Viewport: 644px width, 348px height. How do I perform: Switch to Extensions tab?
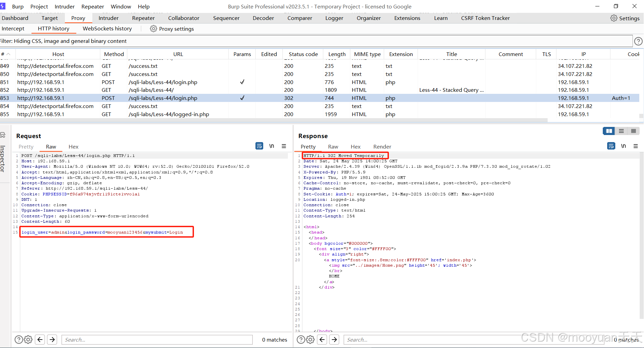pos(407,18)
